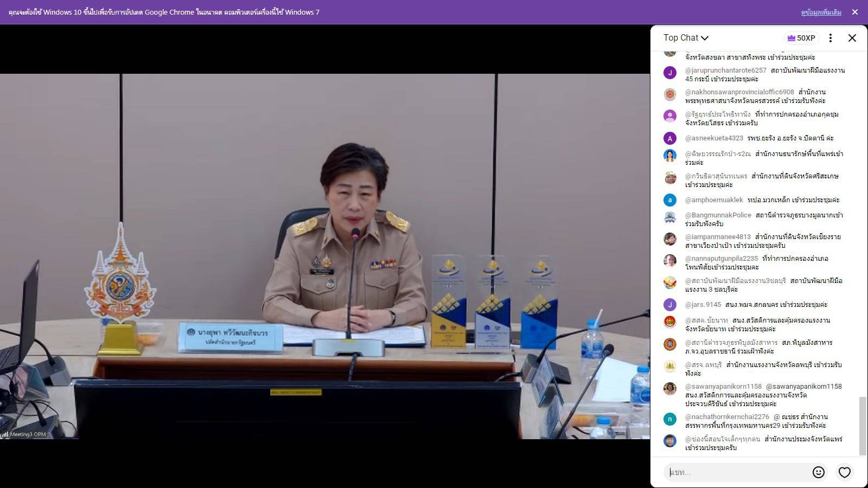Click @sawanyapanikorn1158 avatar
This screenshot has height=488, width=868.
670,389
